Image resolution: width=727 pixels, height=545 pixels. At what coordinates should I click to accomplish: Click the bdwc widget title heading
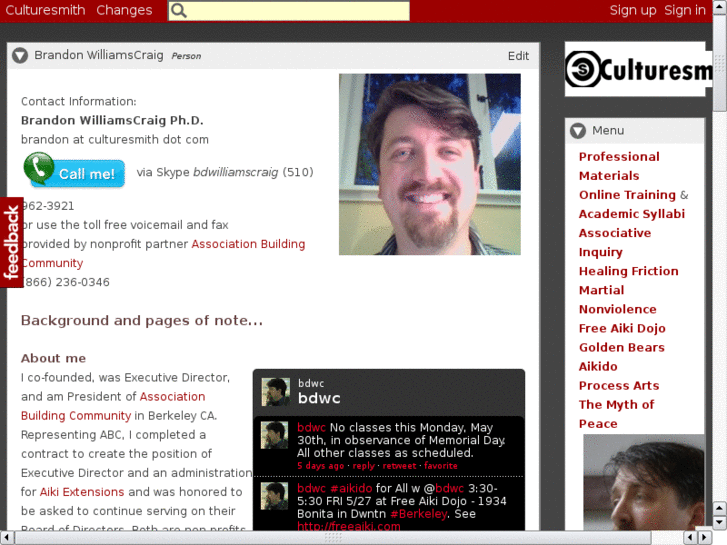(319, 398)
